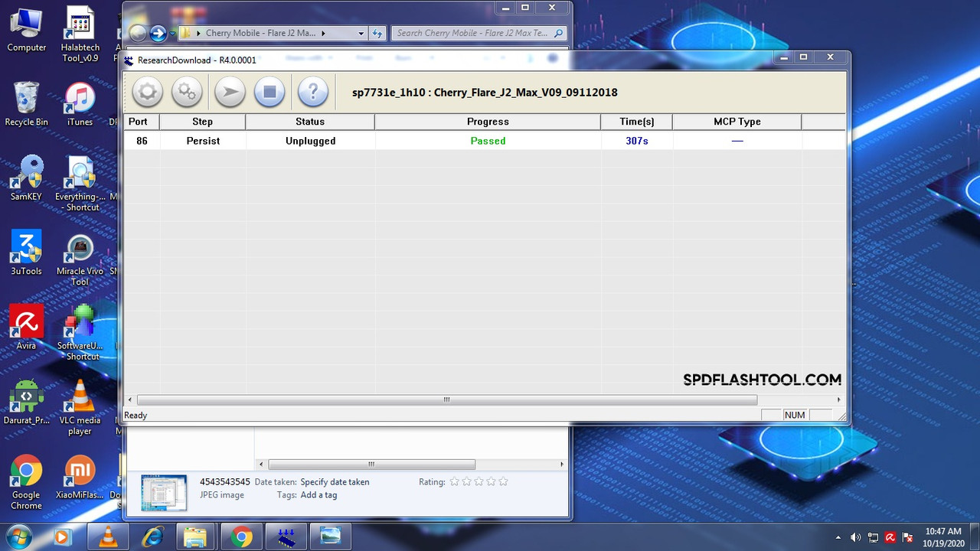Click 'Add a tag' field

pyautogui.click(x=318, y=495)
